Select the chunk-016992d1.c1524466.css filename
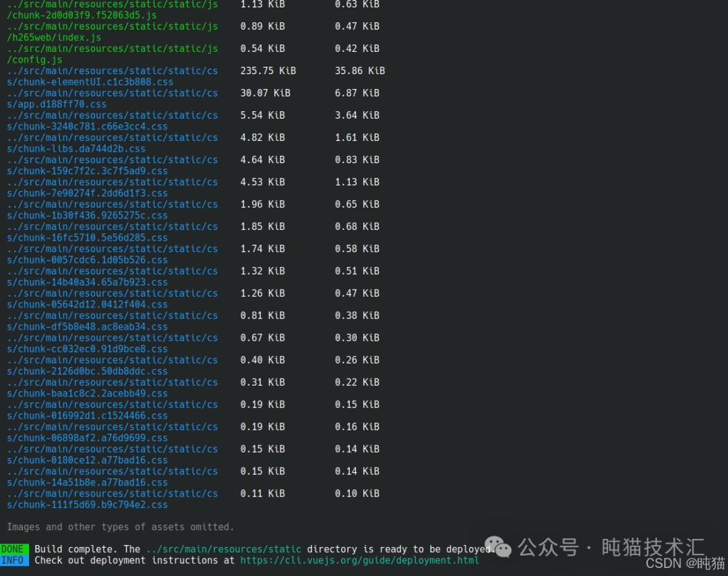728x576 pixels. (x=92, y=415)
